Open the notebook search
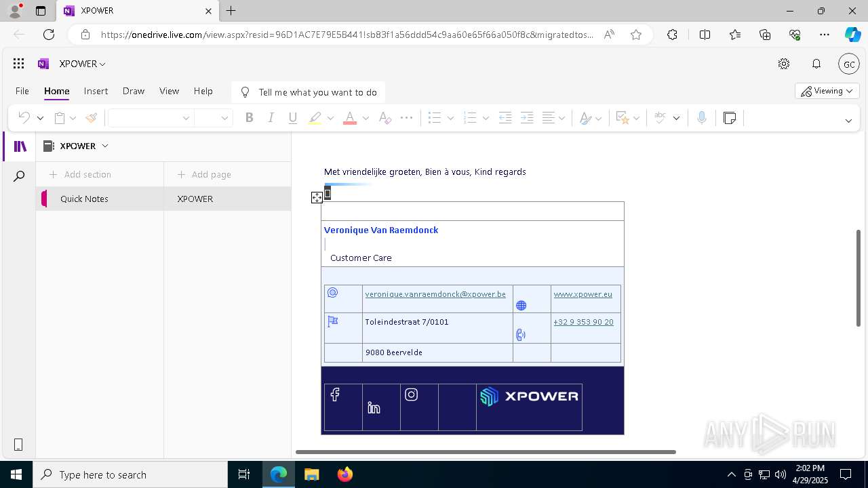Screen dimensions: 868x488 (x=19, y=176)
